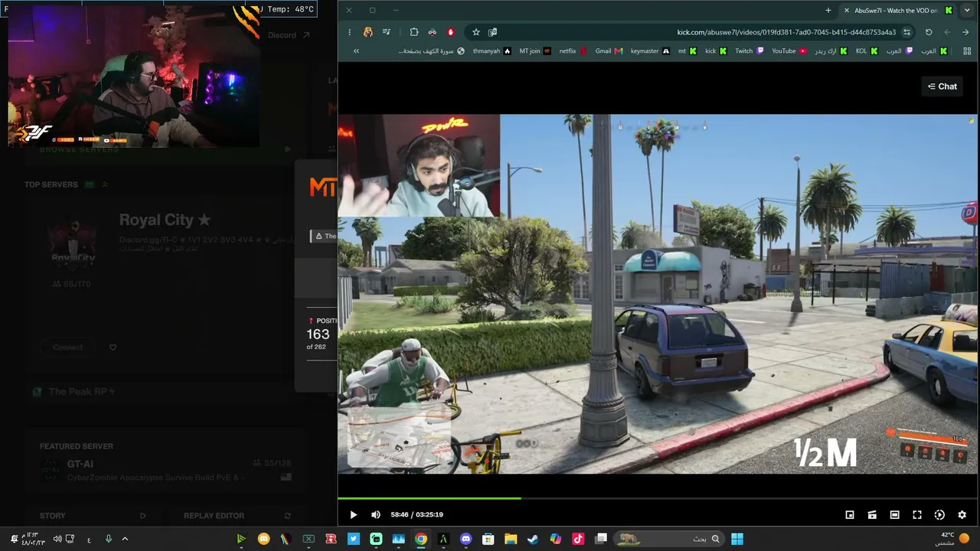Expand the system tray hidden icons
The image size is (980, 551).
pyautogui.click(x=125, y=539)
